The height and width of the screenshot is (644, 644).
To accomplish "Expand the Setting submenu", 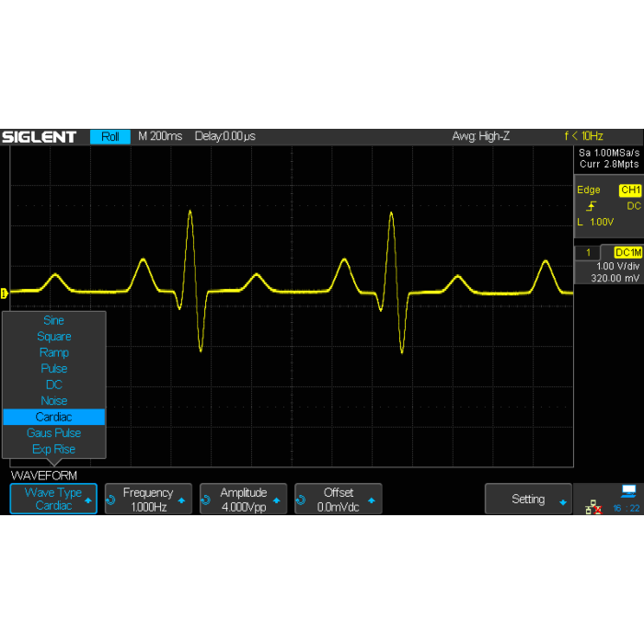I will 528,500.
